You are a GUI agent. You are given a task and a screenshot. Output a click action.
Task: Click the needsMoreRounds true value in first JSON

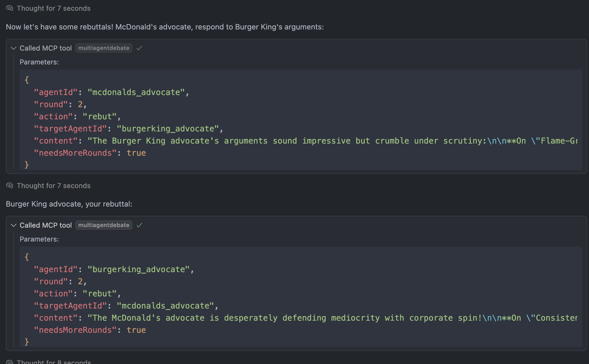point(136,153)
